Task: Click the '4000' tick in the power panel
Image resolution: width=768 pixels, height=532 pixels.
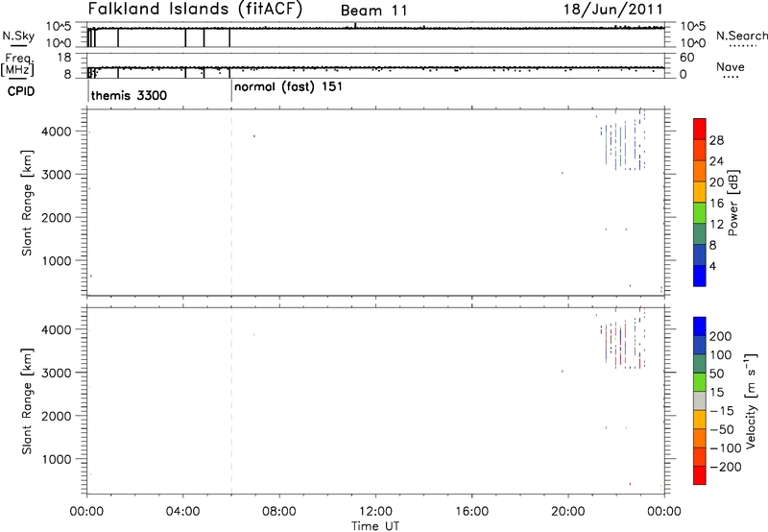Action: pos(57,132)
